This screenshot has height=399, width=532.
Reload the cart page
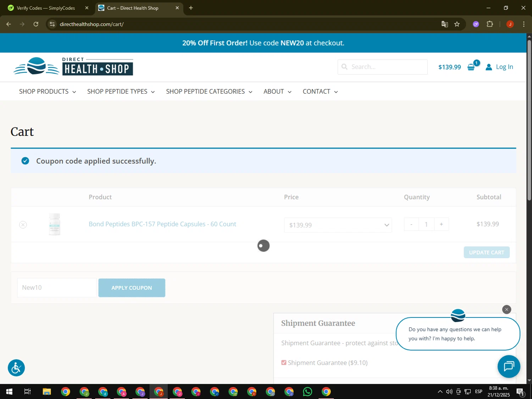pos(36,24)
